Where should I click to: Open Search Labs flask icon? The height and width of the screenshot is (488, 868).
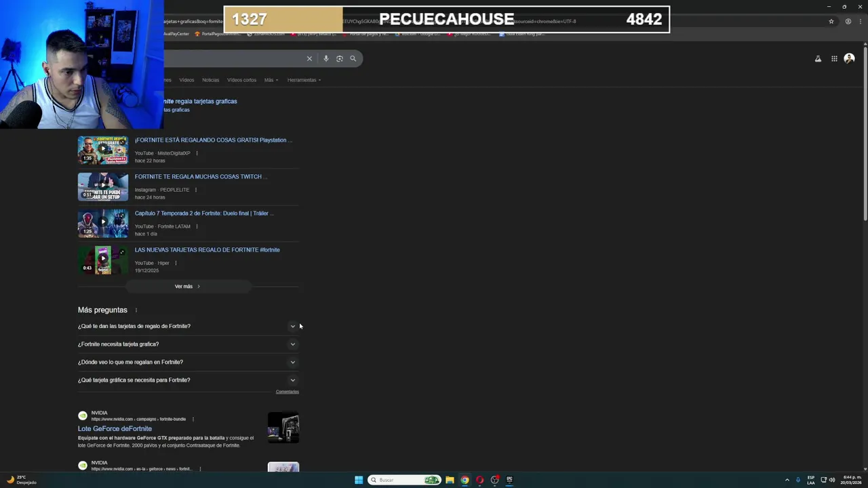818,59
